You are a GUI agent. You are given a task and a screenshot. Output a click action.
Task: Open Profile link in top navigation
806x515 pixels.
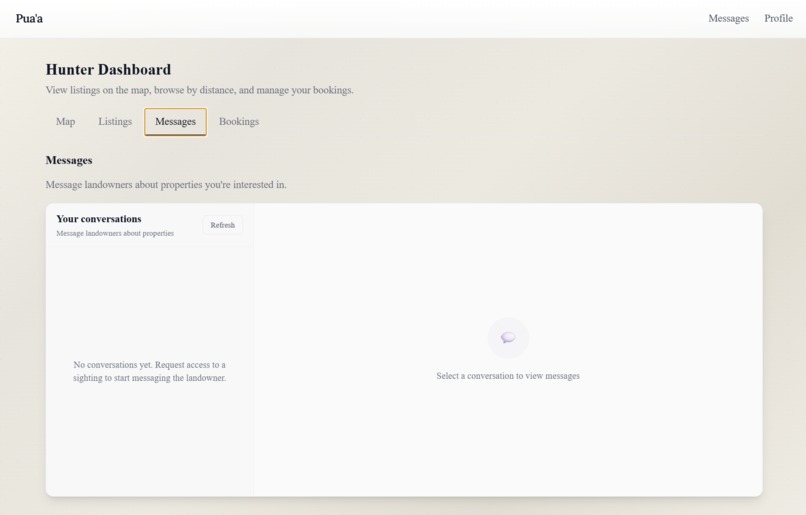click(778, 19)
